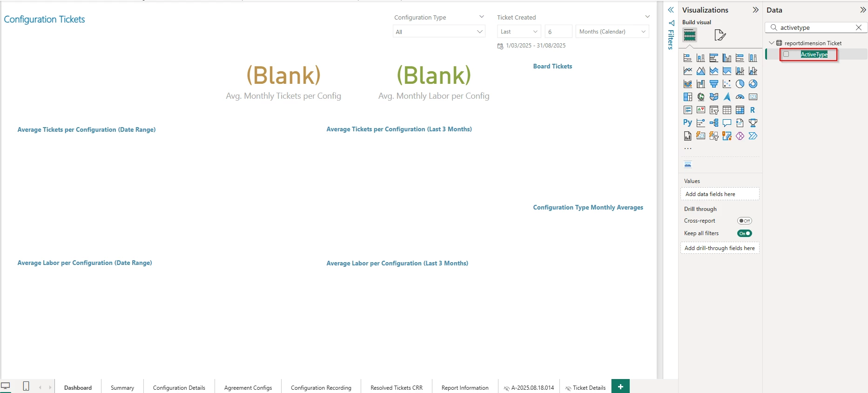This screenshot has height=393, width=868.
Task: Open the Report Information tab
Action: [x=465, y=387]
